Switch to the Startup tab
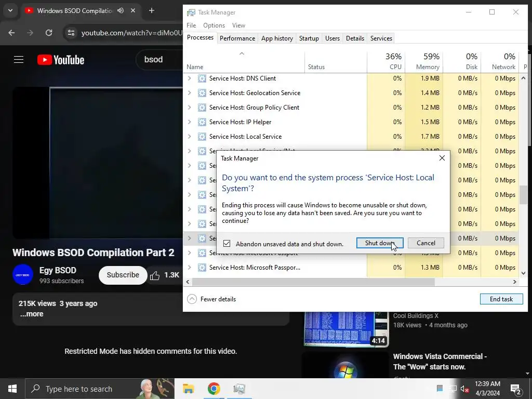The image size is (532, 399). (309, 38)
